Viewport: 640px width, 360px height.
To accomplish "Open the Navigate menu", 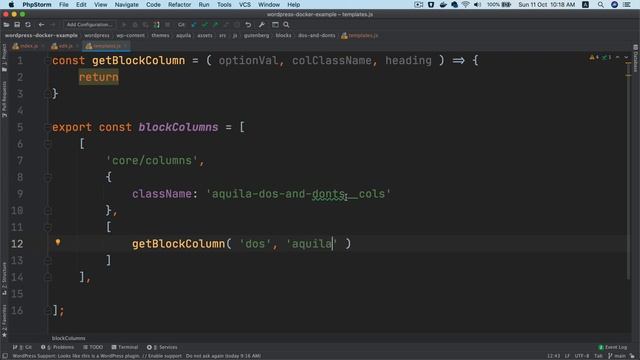I will (126, 4).
